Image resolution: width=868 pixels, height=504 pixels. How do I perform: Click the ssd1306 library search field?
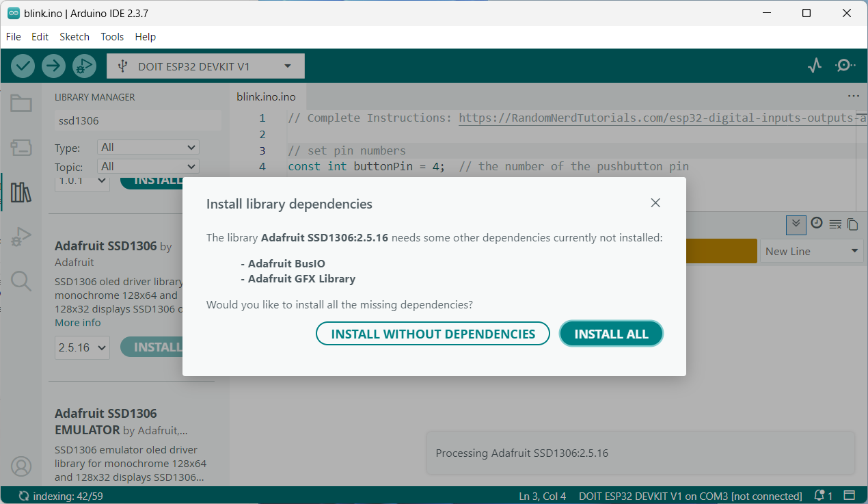click(x=137, y=120)
